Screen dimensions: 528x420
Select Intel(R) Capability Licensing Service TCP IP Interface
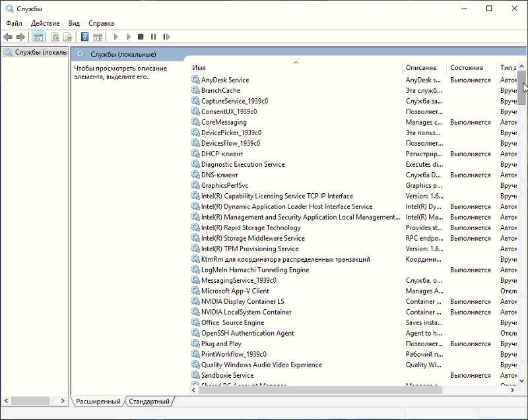click(277, 196)
